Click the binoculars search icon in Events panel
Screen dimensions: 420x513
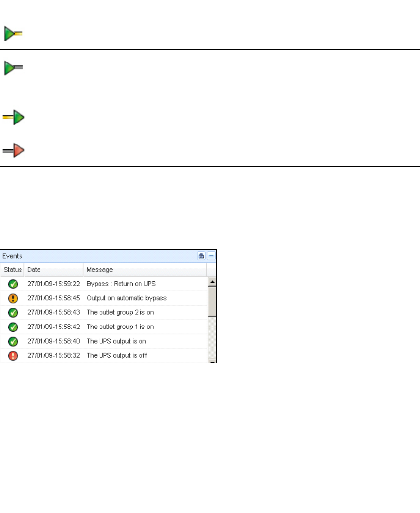[x=201, y=256]
